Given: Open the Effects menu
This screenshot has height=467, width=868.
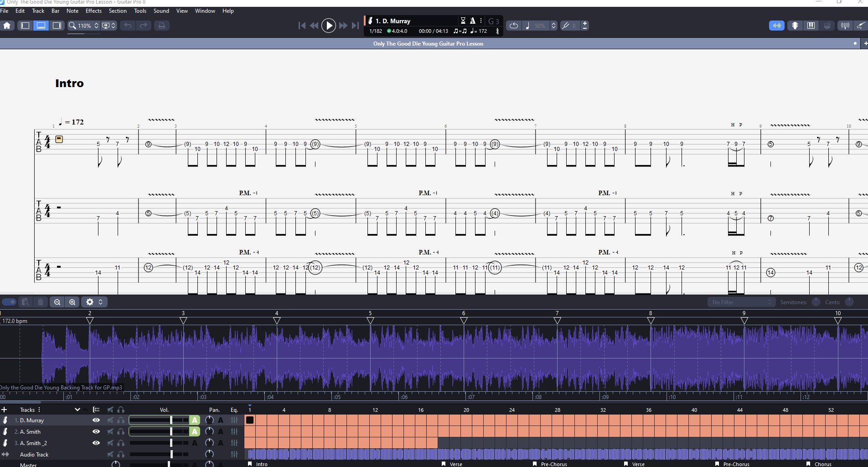Looking at the screenshot, I should [93, 11].
